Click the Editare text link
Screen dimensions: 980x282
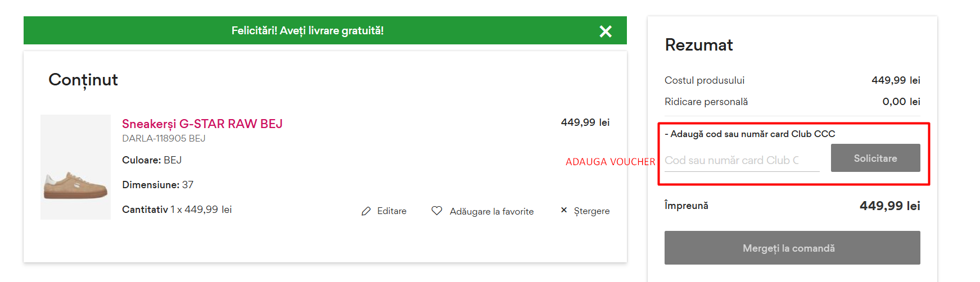(391, 211)
